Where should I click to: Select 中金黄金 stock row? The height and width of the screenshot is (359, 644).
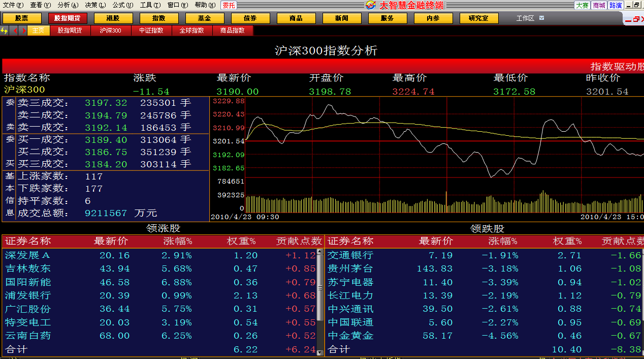[x=485, y=336]
